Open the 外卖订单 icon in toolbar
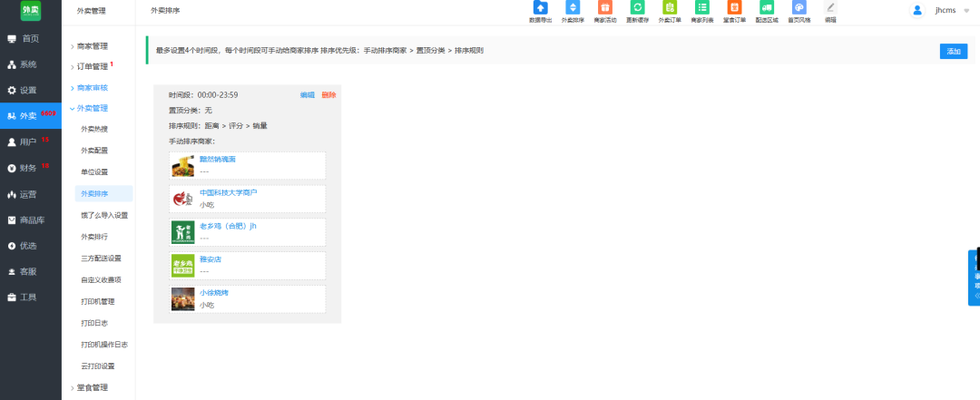Screen dimensions: 980x400 [670, 8]
